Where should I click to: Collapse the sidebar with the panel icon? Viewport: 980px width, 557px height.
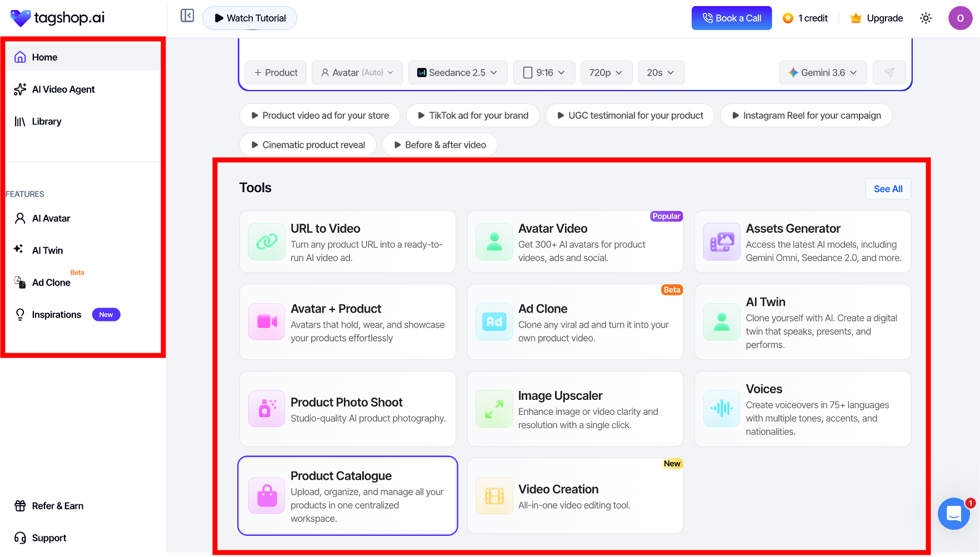187,16
